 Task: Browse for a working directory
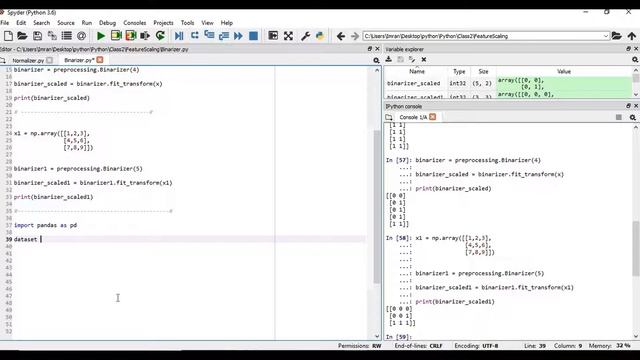616,36
